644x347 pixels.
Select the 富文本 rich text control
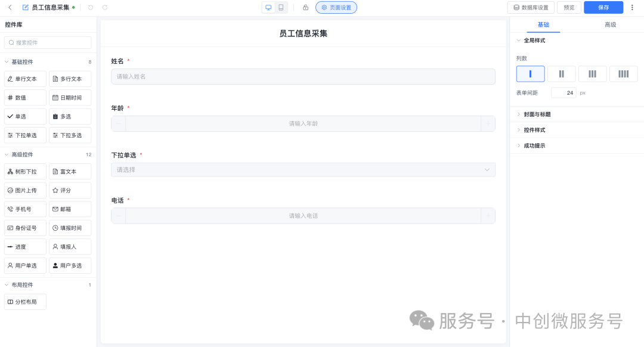[70, 172]
